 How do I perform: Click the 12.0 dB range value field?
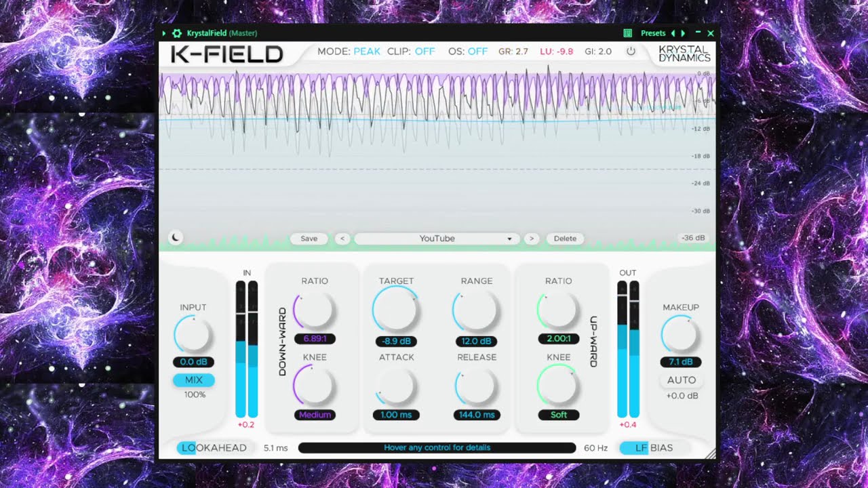pyautogui.click(x=477, y=342)
